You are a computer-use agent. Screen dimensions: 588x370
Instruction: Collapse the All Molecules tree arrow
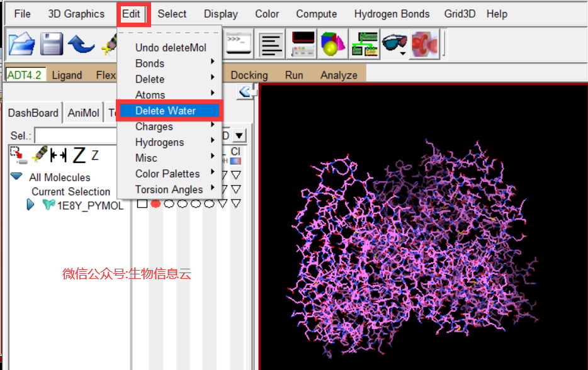[16, 176]
